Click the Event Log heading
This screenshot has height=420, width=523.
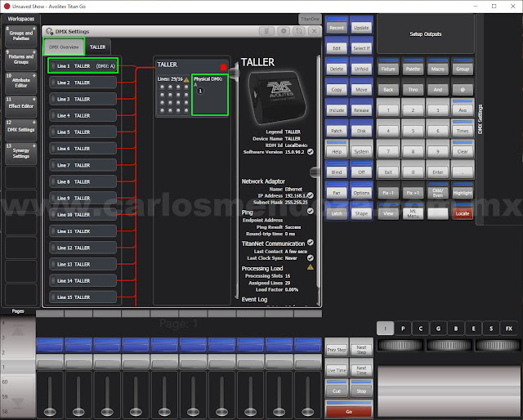tap(254, 299)
